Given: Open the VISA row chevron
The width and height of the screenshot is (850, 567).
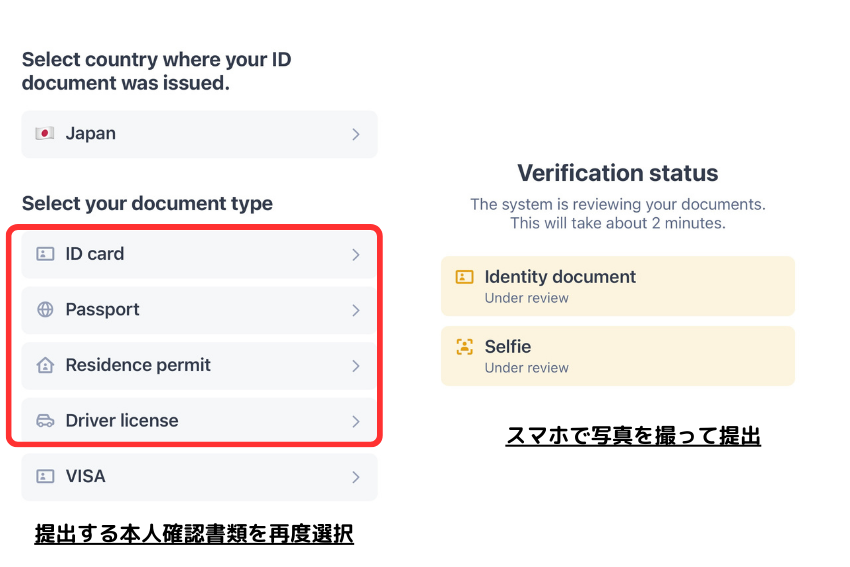Looking at the screenshot, I should [355, 477].
